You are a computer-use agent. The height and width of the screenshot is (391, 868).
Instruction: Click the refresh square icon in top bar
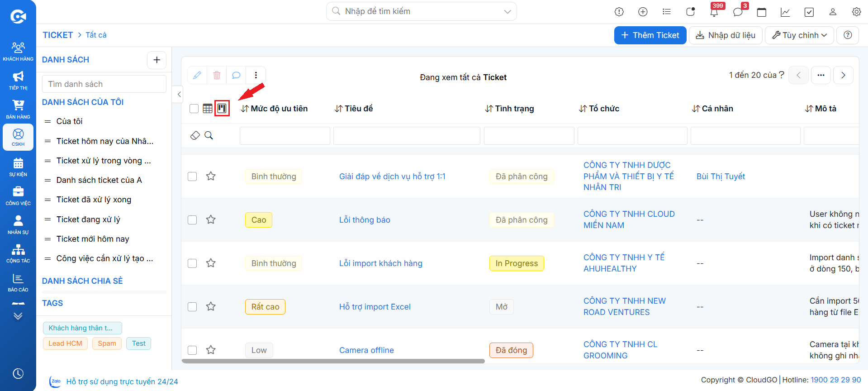pos(690,12)
